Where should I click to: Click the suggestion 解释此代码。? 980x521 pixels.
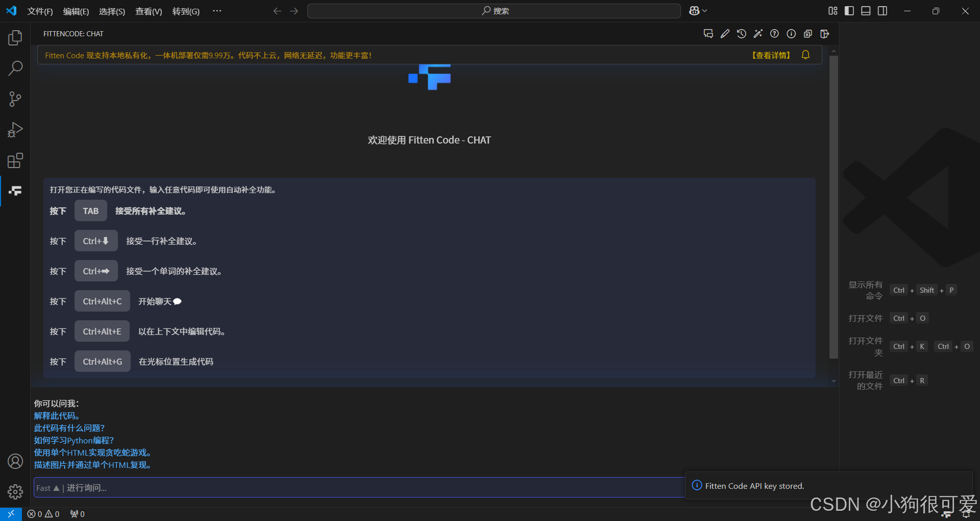[x=57, y=416]
